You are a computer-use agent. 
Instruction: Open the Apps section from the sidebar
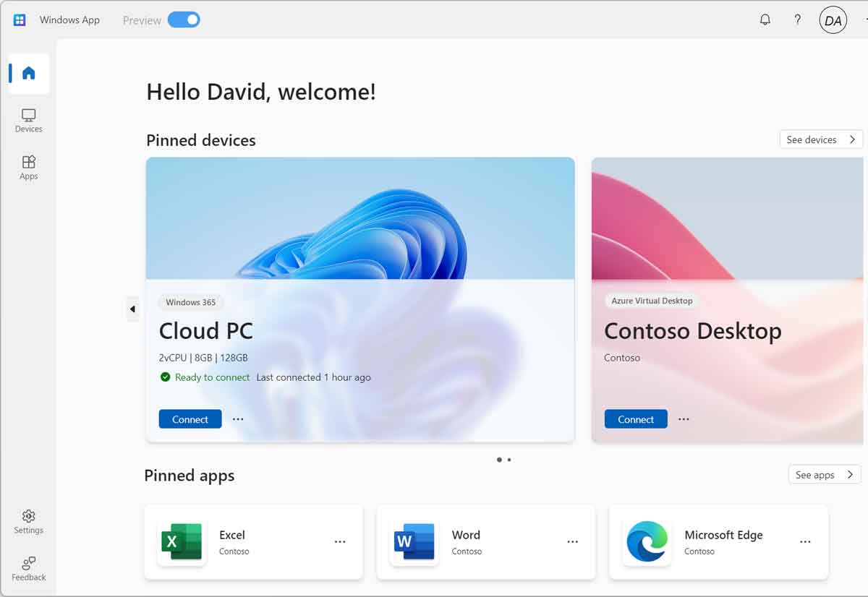[28, 166]
